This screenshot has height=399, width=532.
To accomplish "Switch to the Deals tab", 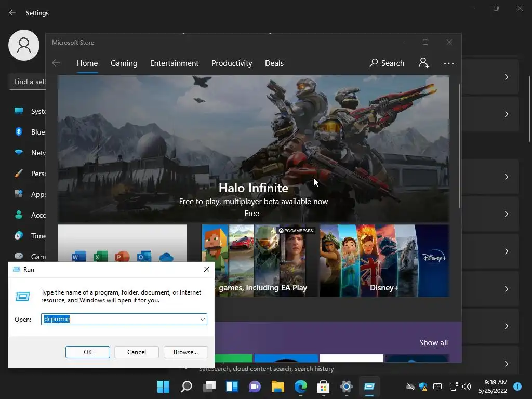I will point(274,63).
